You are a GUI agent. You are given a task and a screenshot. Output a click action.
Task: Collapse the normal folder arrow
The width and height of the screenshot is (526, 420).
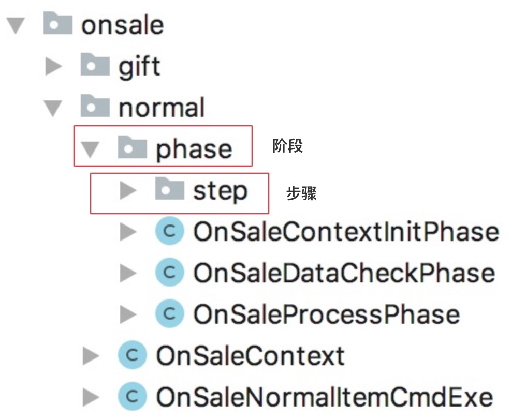coord(53,109)
